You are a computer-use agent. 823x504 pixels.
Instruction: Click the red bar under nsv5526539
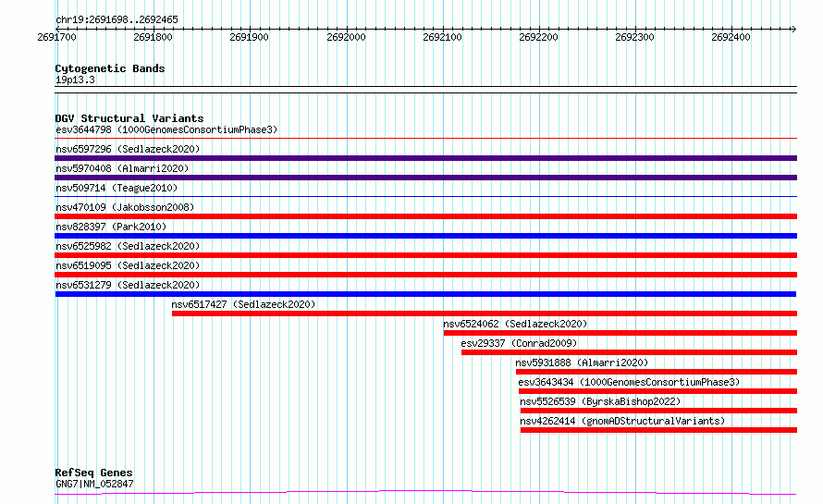[x=658, y=411]
